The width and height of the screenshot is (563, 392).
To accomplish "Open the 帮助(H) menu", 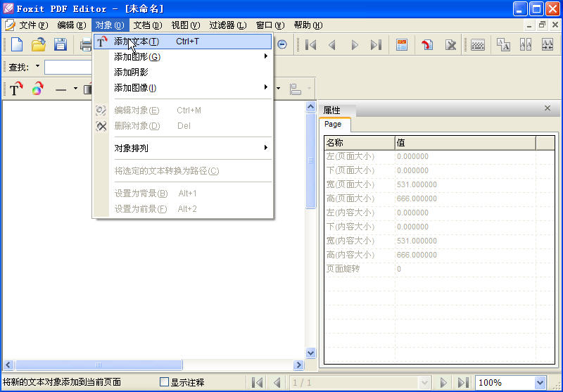I will pos(308,25).
